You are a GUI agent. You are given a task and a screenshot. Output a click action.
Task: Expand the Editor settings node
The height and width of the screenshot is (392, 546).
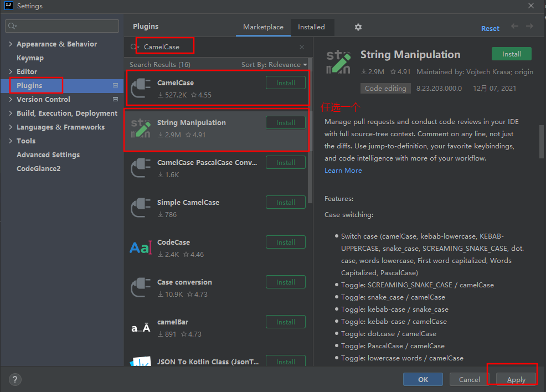(x=11, y=72)
